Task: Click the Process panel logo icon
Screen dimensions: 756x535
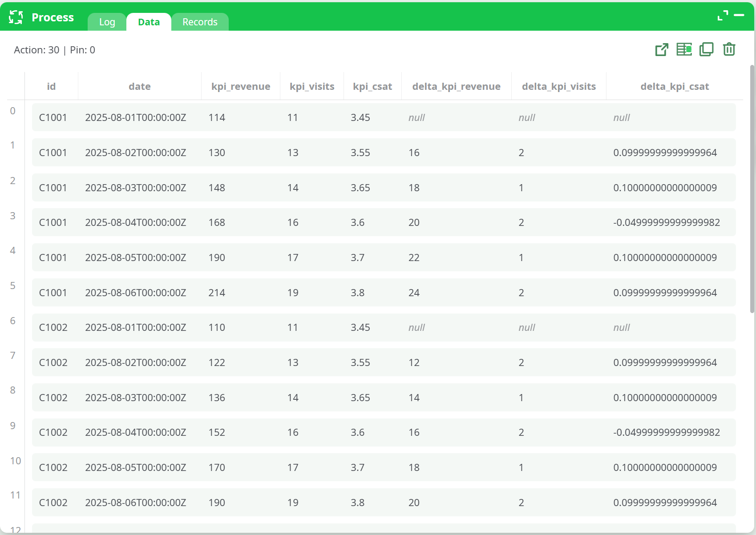Action: point(16,17)
